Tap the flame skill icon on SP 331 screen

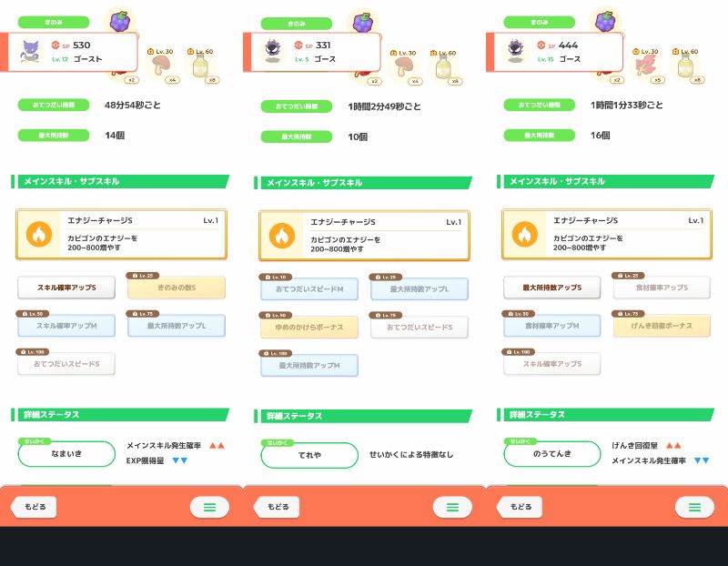(282, 236)
